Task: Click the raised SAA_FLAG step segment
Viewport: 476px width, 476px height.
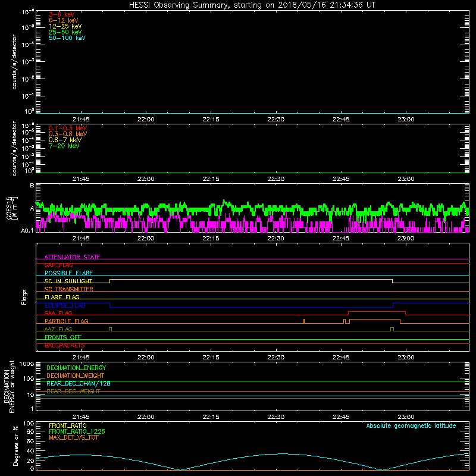Action: [x=377, y=311]
